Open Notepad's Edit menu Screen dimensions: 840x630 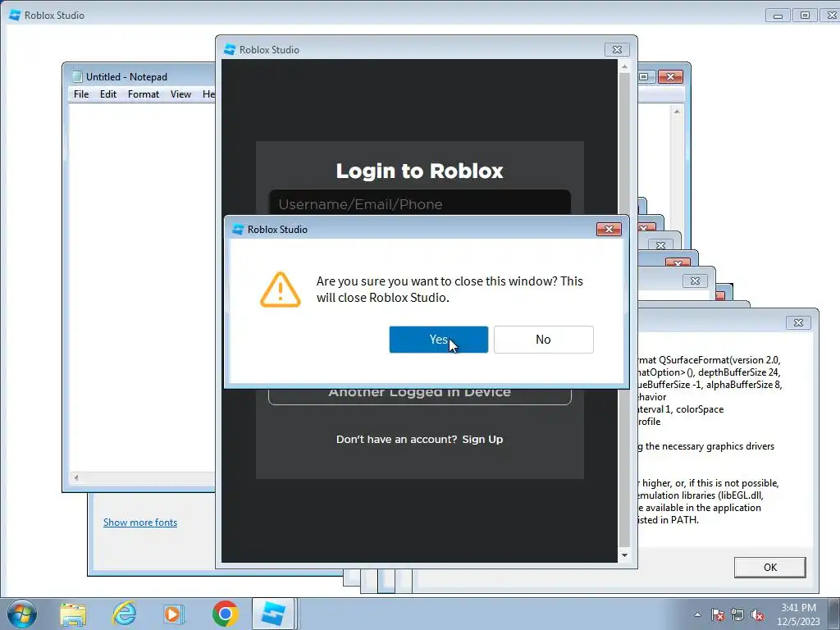tap(107, 94)
